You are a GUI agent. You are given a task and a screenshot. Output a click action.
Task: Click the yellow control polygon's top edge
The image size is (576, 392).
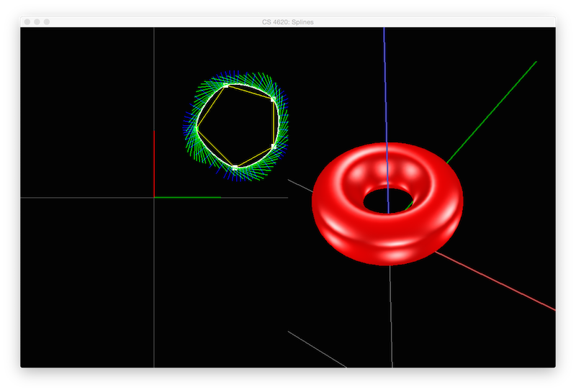click(249, 91)
